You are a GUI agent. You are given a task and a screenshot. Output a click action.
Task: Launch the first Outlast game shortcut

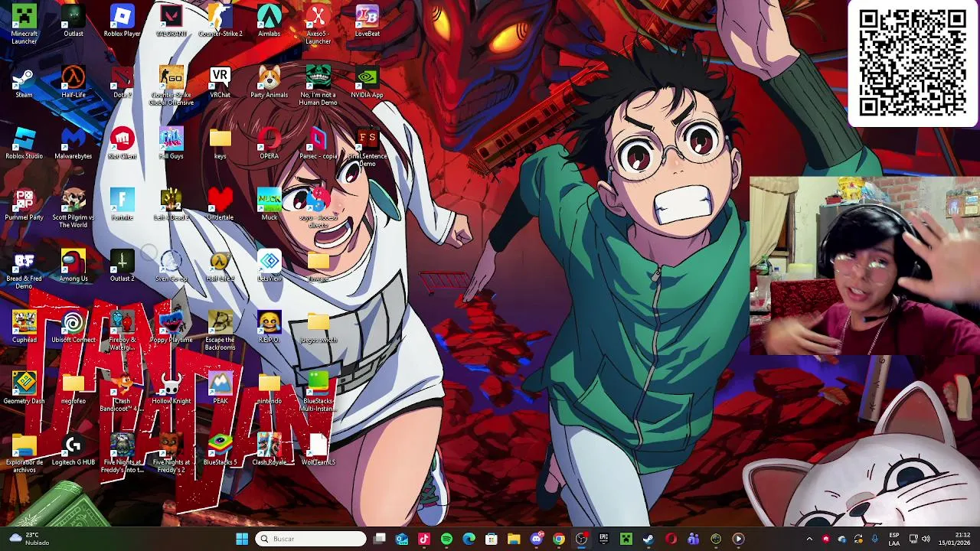click(x=73, y=21)
